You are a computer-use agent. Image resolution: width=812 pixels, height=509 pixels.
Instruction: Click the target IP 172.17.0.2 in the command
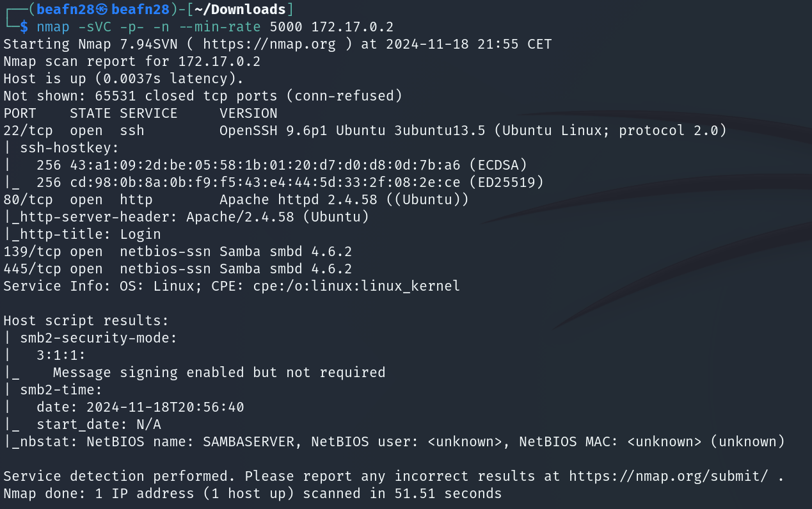353,27
